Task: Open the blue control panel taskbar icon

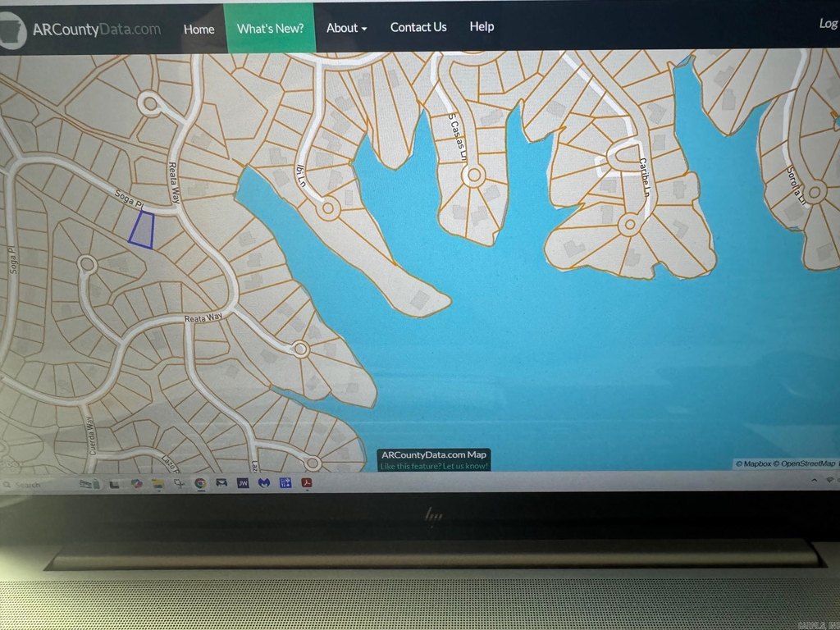Action: pyautogui.click(x=285, y=483)
